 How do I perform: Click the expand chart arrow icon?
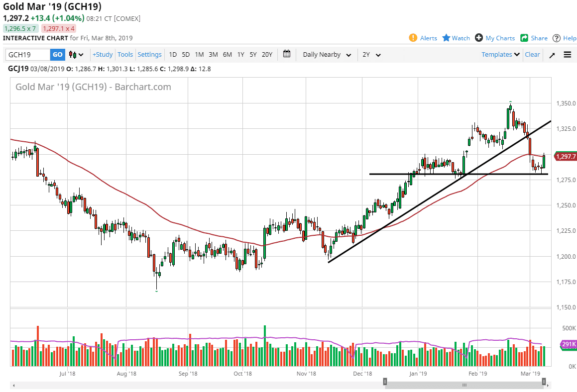pos(552,55)
